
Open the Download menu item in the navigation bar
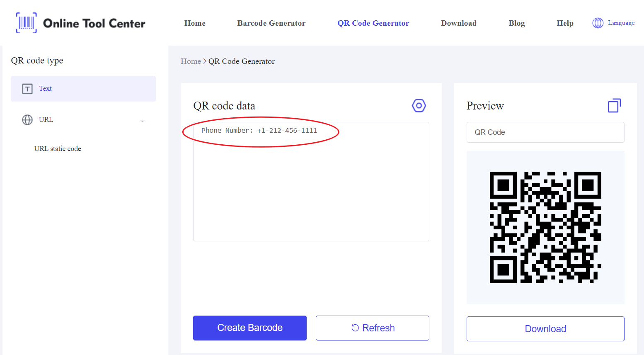coord(459,23)
